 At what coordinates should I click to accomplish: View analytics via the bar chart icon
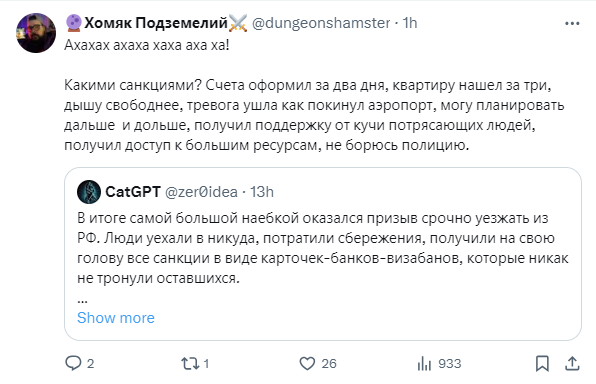tap(424, 363)
